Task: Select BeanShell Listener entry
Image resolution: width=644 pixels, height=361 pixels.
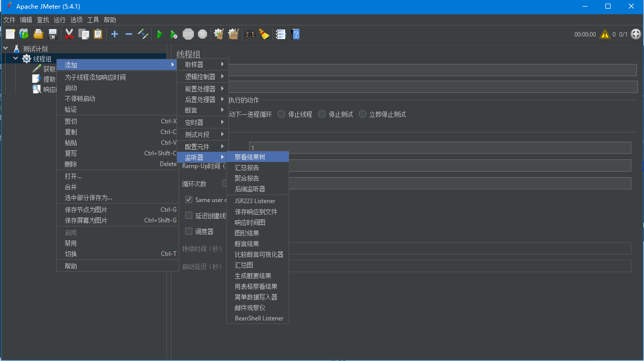Action: point(258,318)
